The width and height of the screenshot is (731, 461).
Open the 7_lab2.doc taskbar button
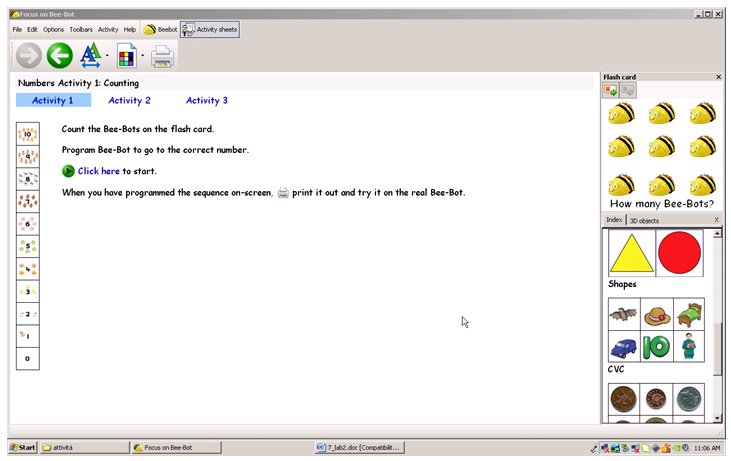coord(359,447)
